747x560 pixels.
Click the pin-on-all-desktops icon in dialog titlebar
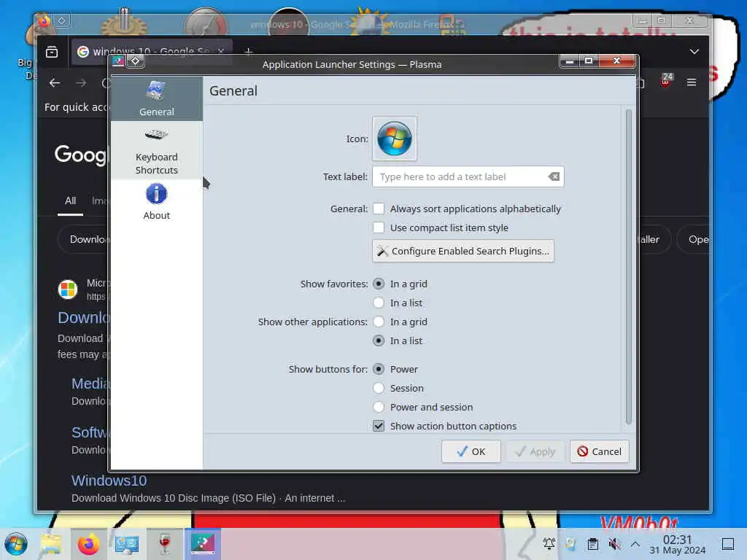[x=135, y=61]
